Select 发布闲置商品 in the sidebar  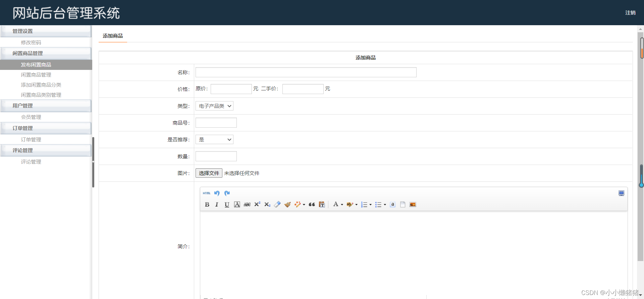pos(46,65)
